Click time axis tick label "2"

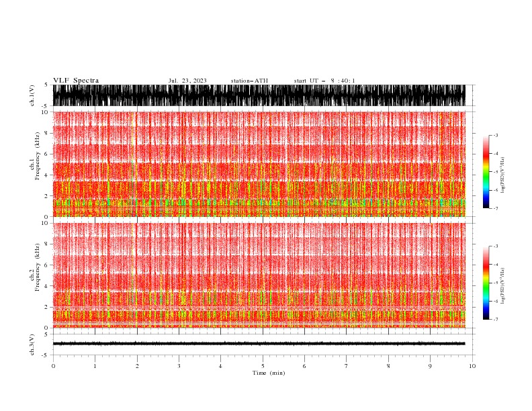click(137, 366)
